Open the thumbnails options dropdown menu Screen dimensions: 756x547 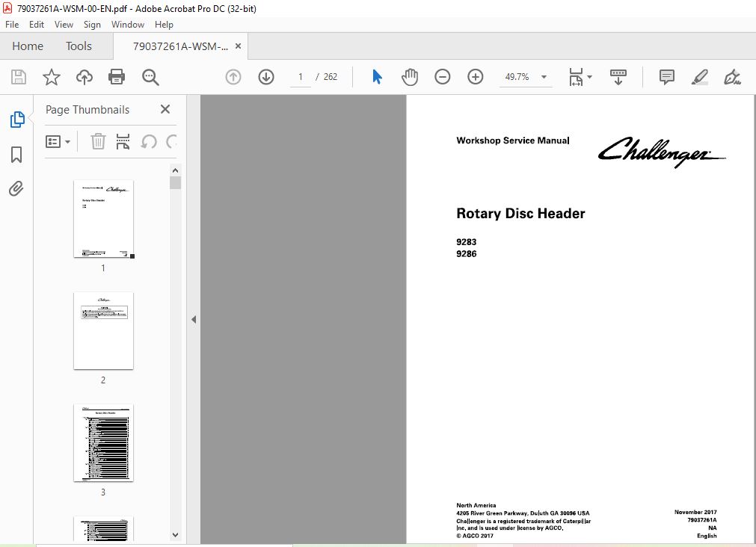(58, 142)
